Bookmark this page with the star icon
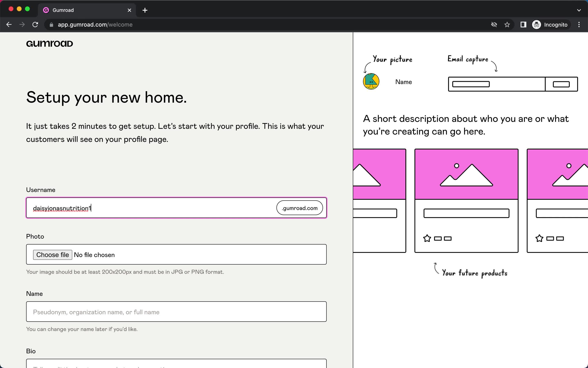Image resolution: width=588 pixels, height=368 pixels. (507, 25)
